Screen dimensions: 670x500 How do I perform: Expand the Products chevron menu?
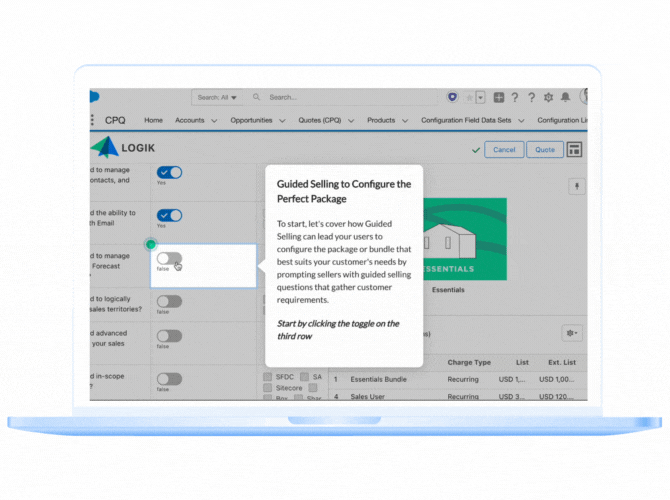pyautogui.click(x=405, y=121)
